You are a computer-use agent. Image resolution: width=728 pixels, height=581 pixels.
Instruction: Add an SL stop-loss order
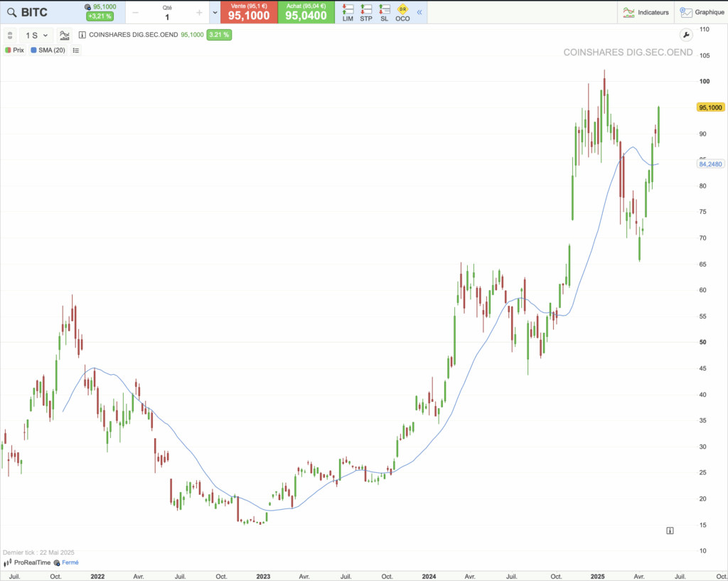(384, 13)
